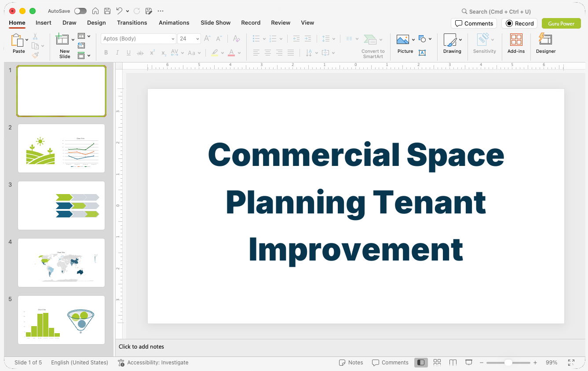Click the text highlight color swatch
Image resolution: width=588 pixels, height=371 pixels.
tap(214, 53)
